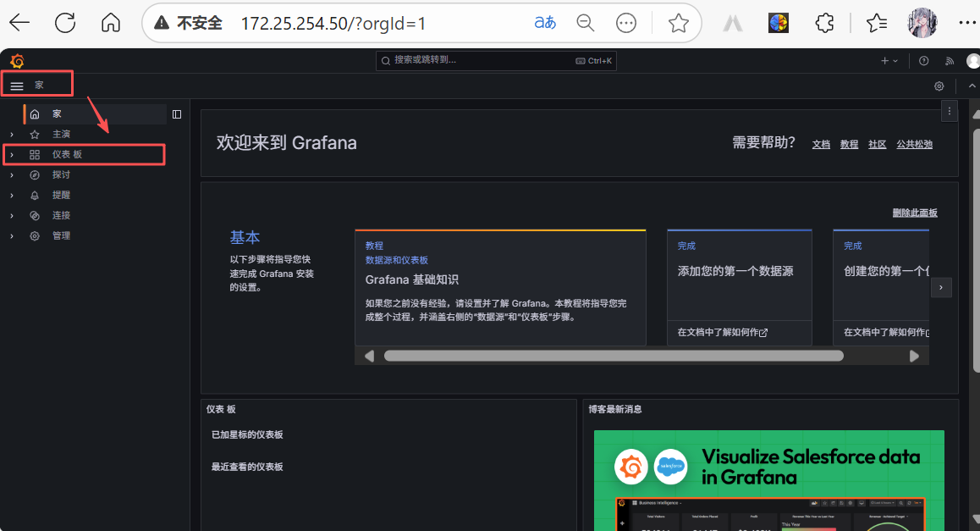Open the browser home page icon
980x531 pixels.
[x=111, y=23]
